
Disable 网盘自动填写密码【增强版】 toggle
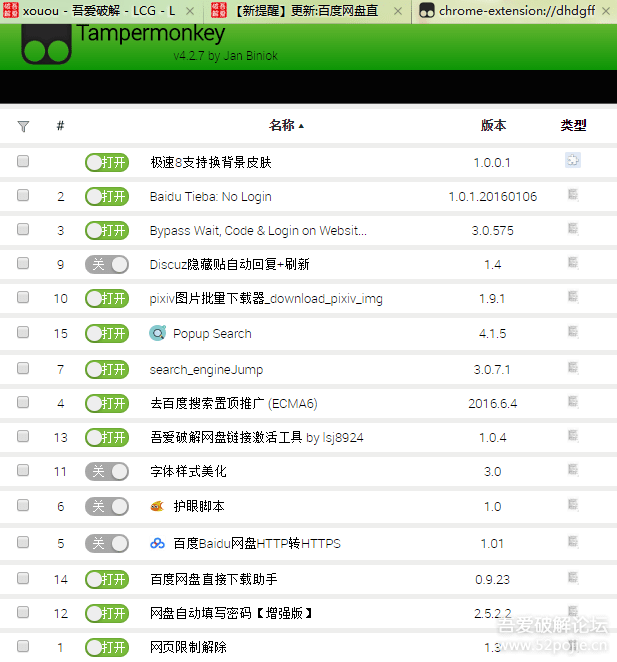click(107, 613)
